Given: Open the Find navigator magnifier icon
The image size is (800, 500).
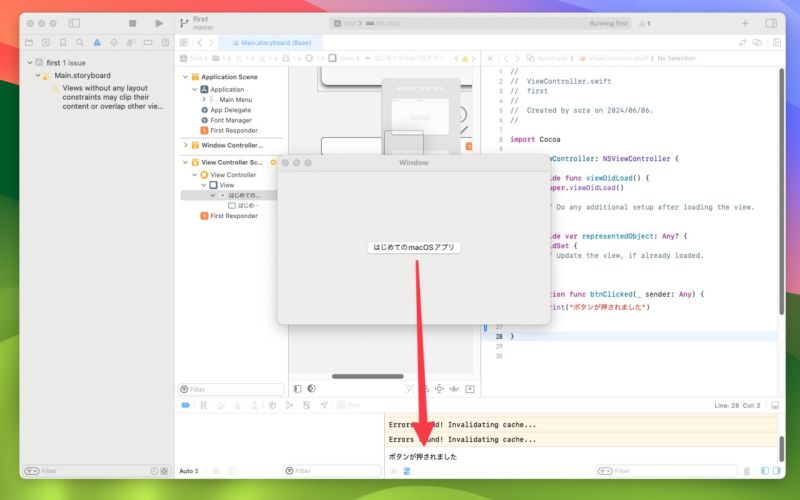Looking at the screenshot, I should (80, 42).
